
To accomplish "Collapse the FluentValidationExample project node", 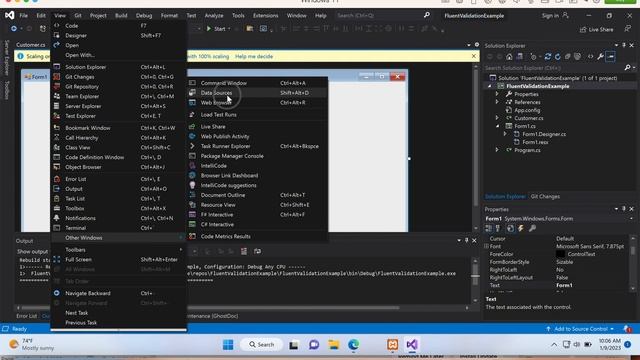I will point(489,86).
